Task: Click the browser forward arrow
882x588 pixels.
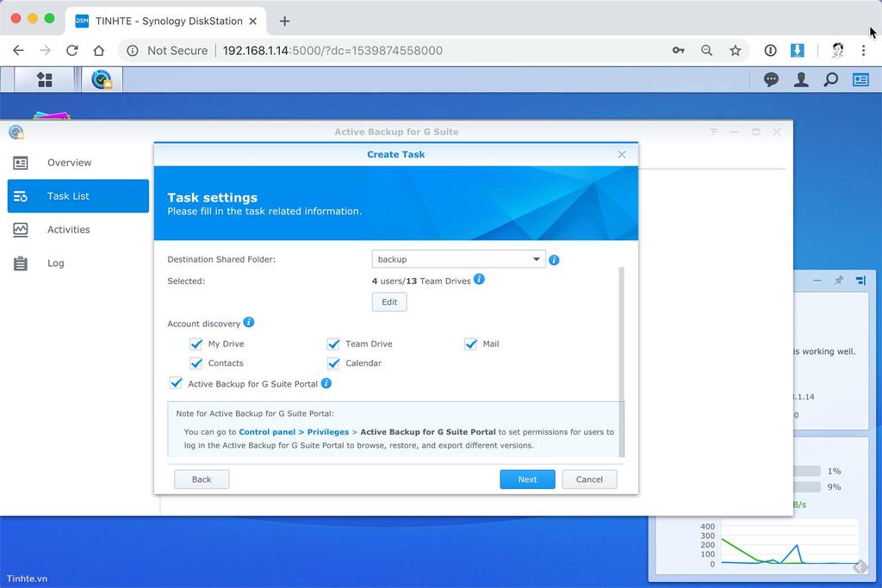Action: click(x=46, y=51)
